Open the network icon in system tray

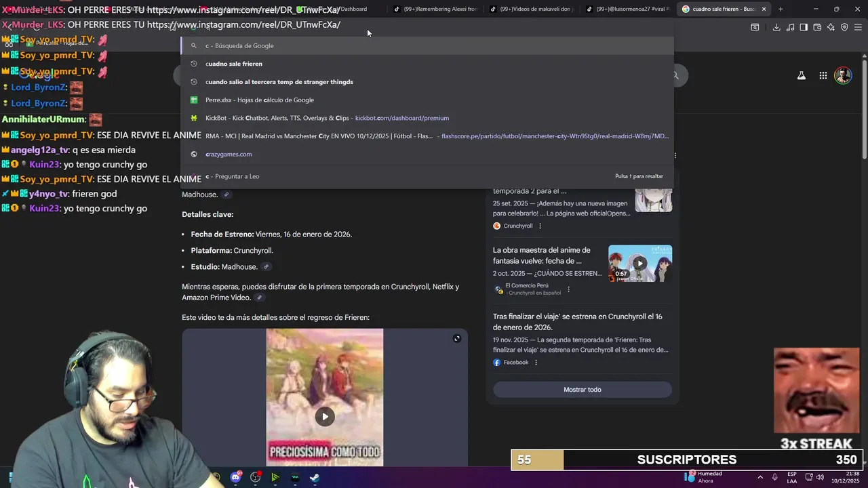click(808, 477)
